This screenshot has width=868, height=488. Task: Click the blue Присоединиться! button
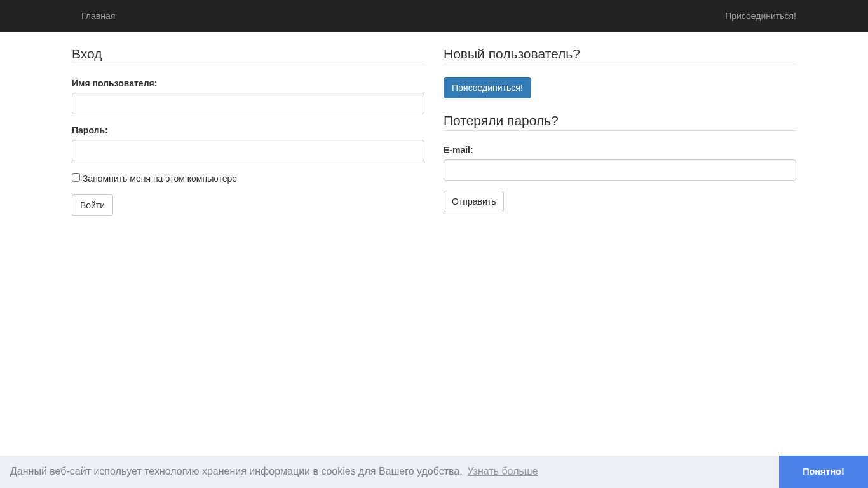point(487,88)
